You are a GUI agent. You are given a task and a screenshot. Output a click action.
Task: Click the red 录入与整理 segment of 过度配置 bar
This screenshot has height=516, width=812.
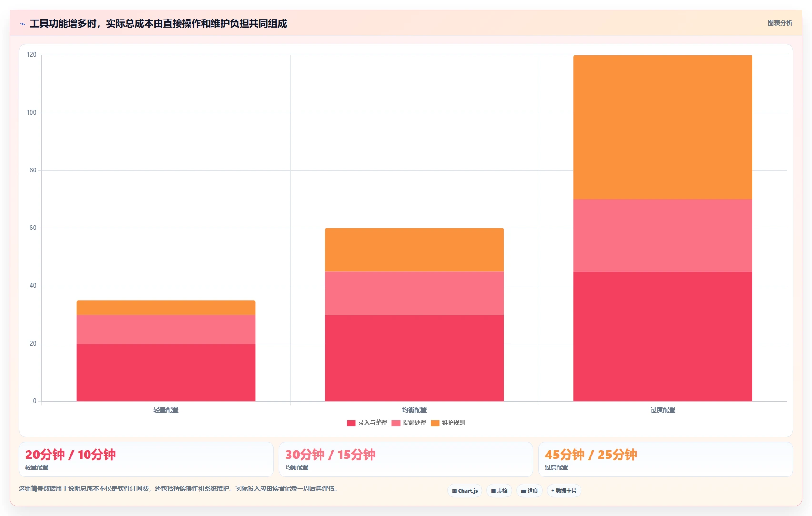pos(663,337)
